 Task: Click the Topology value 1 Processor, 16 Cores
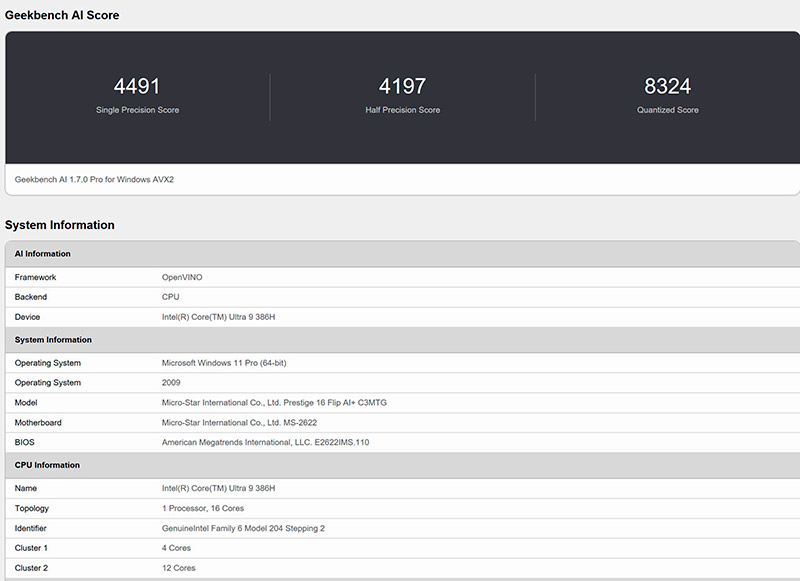tap(205, 508)
